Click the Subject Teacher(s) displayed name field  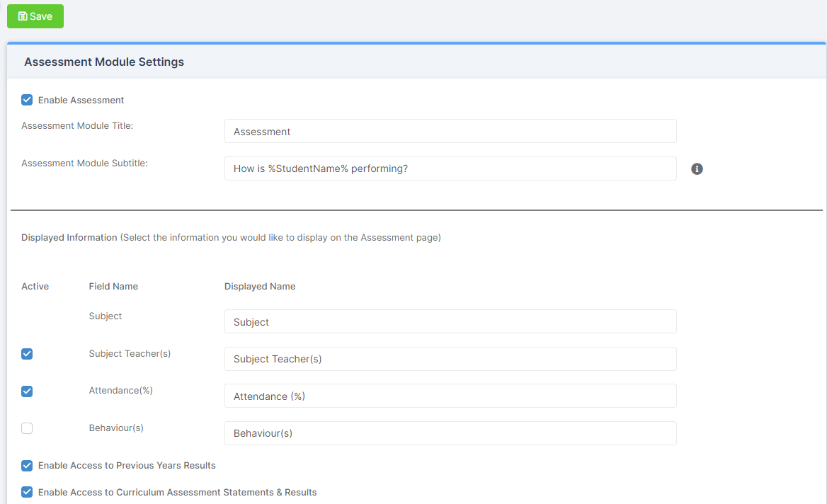(450, 359)
